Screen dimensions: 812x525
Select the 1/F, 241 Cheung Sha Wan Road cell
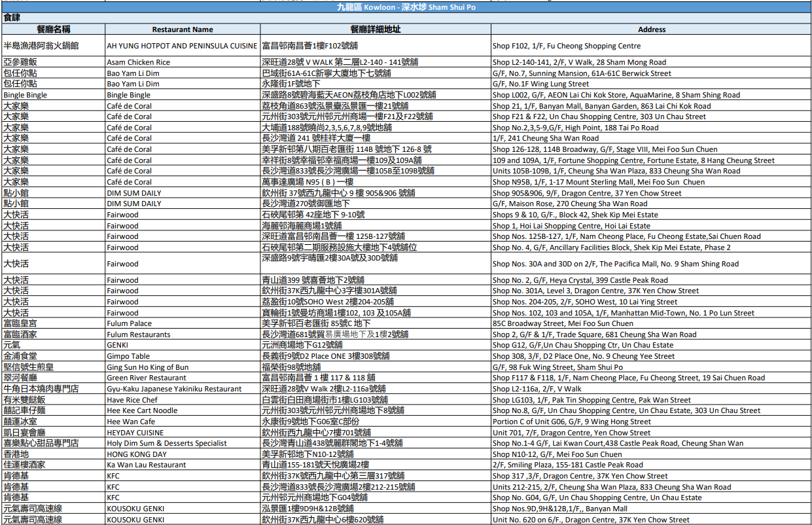[652, 138]
